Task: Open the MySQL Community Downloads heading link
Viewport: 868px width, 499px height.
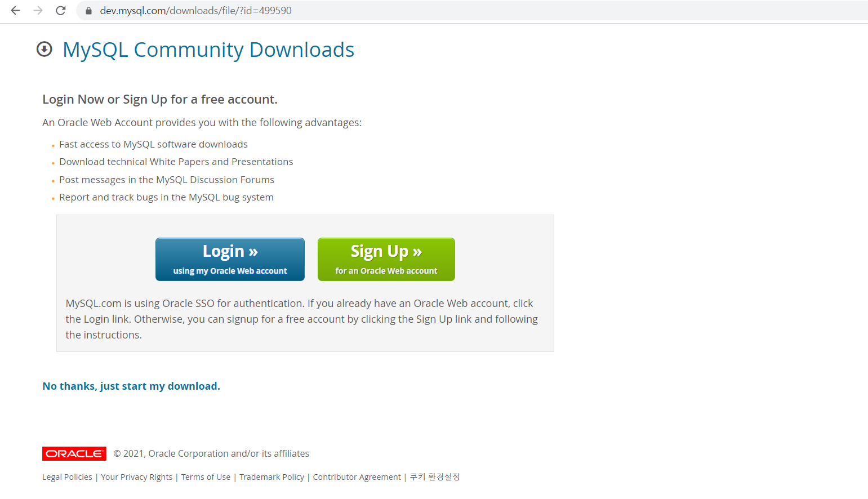Action: click(208, 50)
